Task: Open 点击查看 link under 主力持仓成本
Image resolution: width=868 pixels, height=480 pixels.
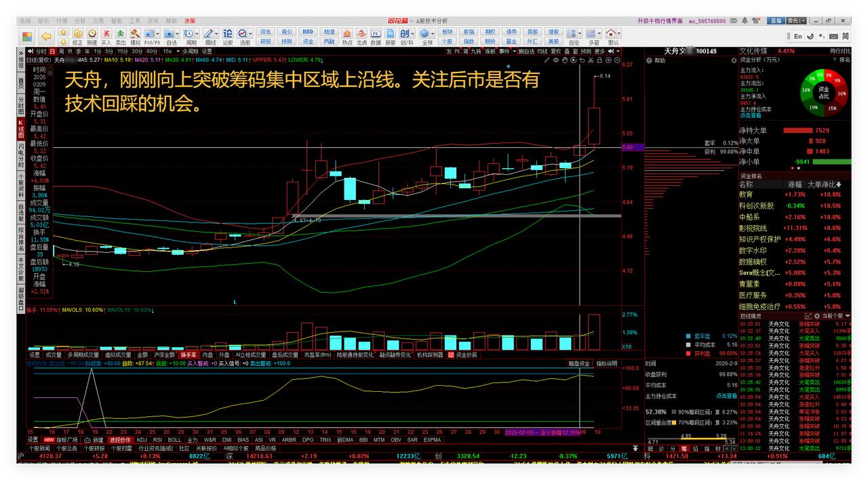Action: point(727,396)
